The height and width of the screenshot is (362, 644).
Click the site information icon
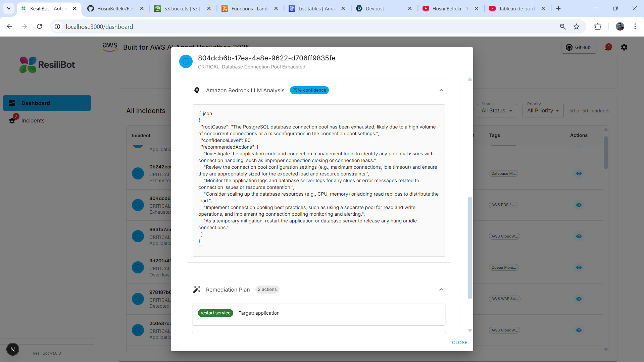click(x=58, y=27)
